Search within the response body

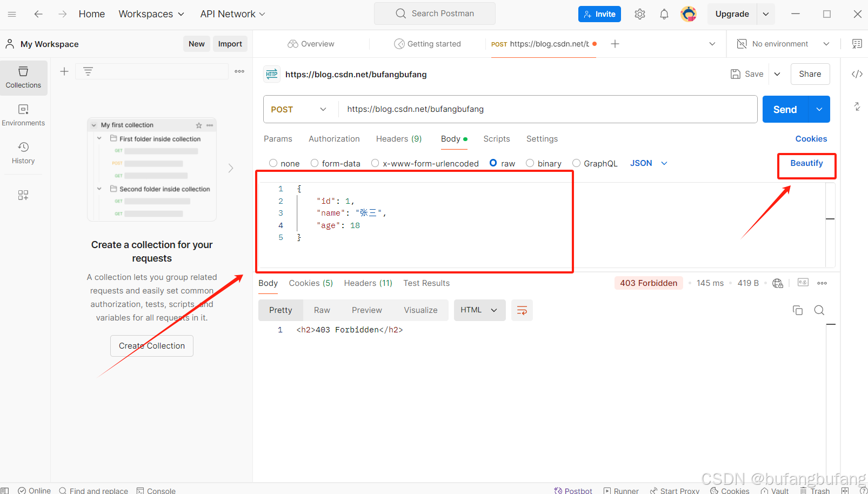pos(819,310)
